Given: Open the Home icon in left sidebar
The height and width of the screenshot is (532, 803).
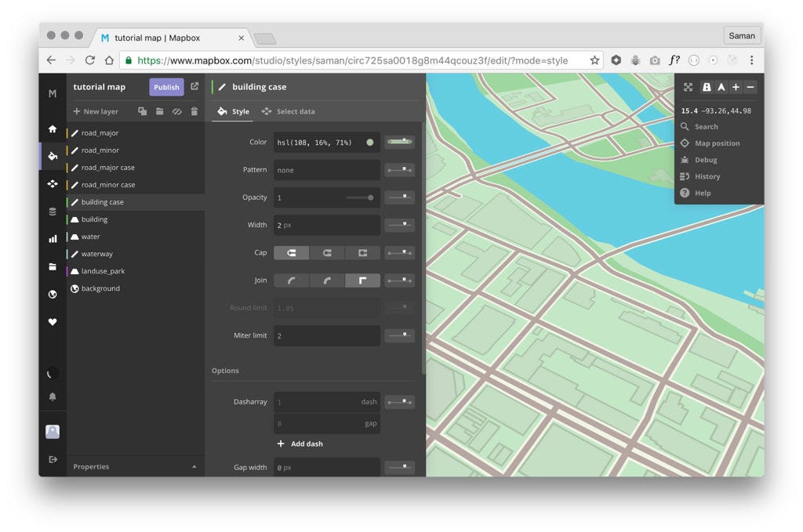Looking at the screenshot, I should click(x=52, y=128).
